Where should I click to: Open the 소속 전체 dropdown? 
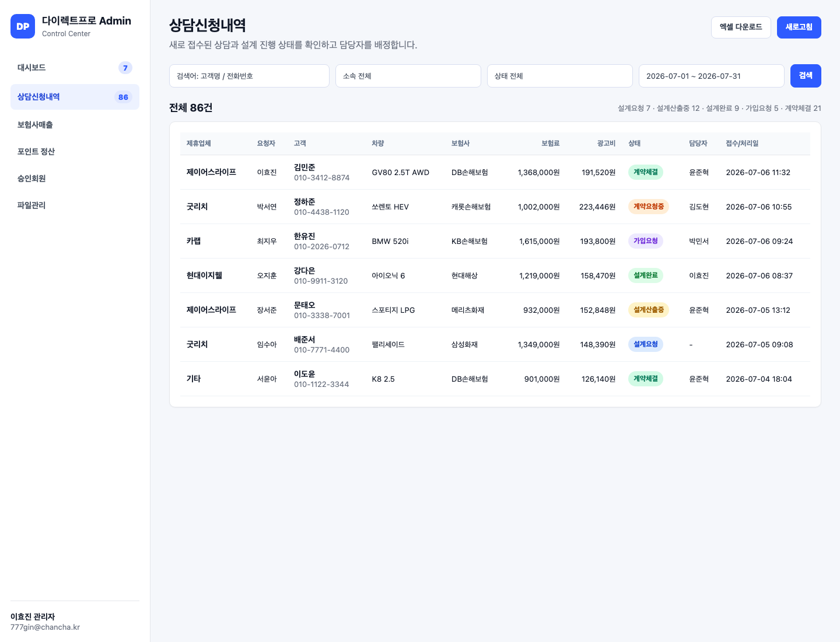[408, 76]
